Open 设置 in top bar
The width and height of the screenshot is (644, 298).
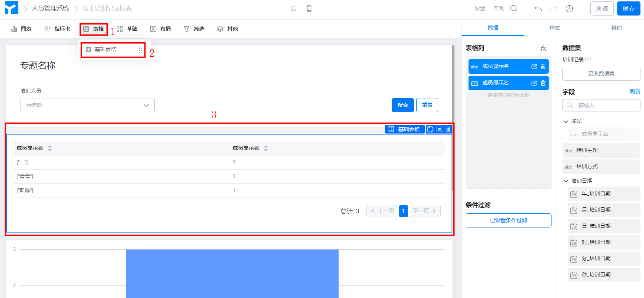pos(480,8)
